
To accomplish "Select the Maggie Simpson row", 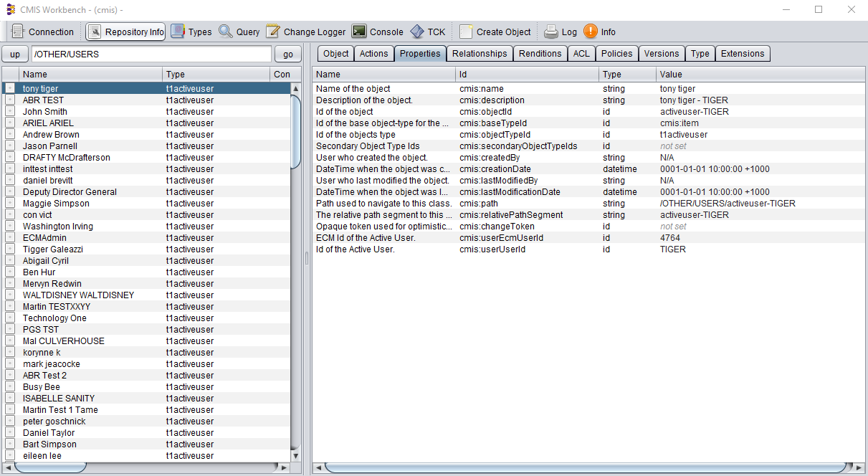I will (x=147, y=204).
